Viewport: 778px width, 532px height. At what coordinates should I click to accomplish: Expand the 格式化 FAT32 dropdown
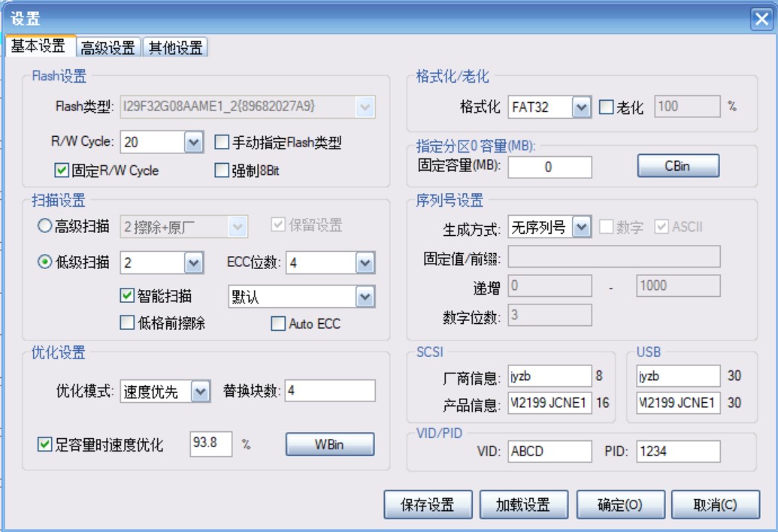coord(581,107)
